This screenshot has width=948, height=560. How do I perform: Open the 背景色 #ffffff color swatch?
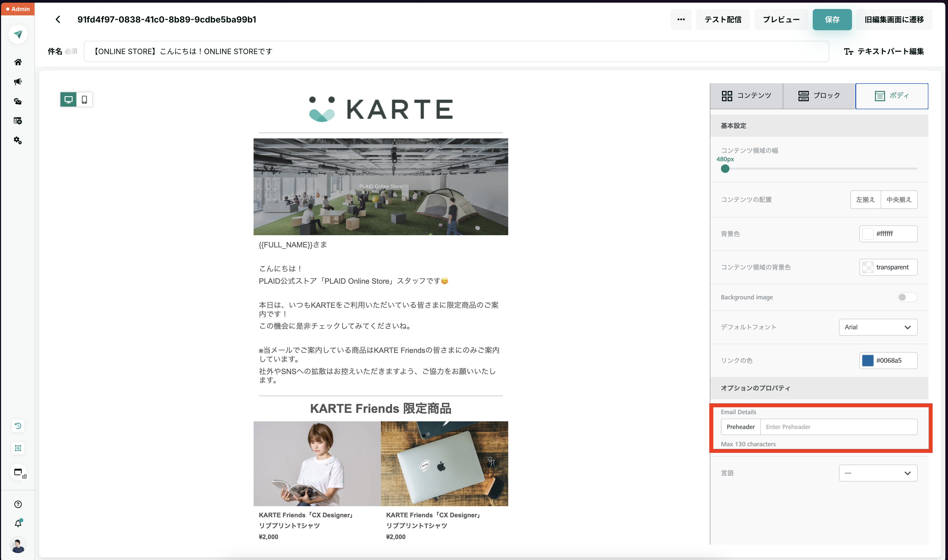pos(868,234)
